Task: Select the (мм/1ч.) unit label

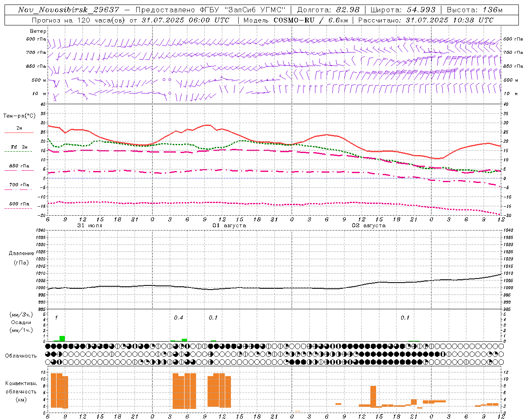Action: coord(21,330)
